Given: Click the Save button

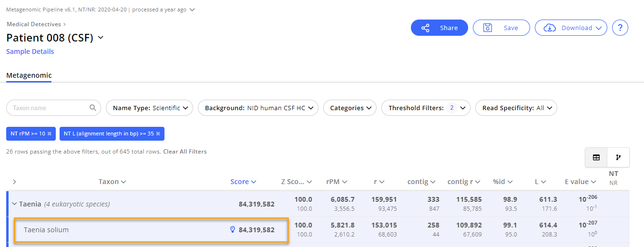Looking at the screenshot, I should tap(501, 28).
